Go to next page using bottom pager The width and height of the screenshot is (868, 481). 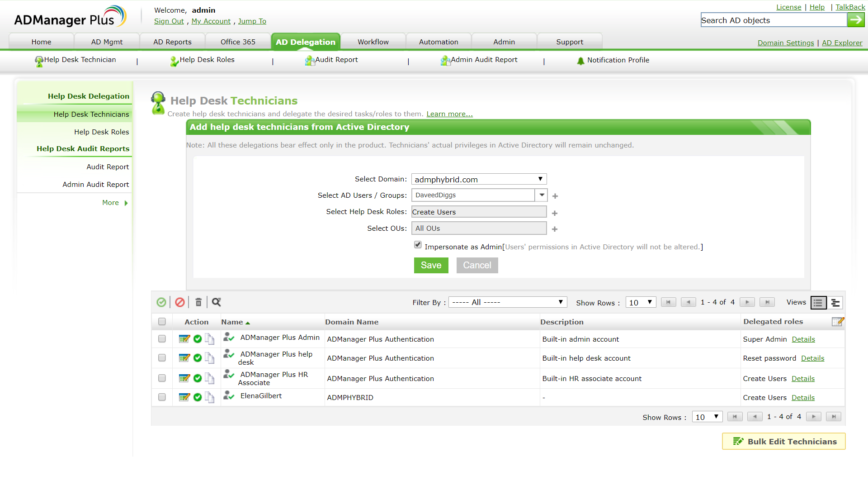814,417
